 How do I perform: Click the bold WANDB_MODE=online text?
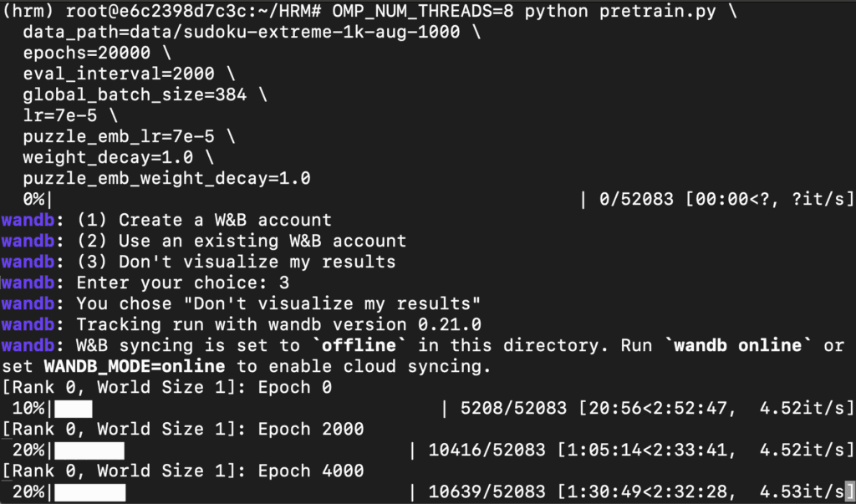135,366
